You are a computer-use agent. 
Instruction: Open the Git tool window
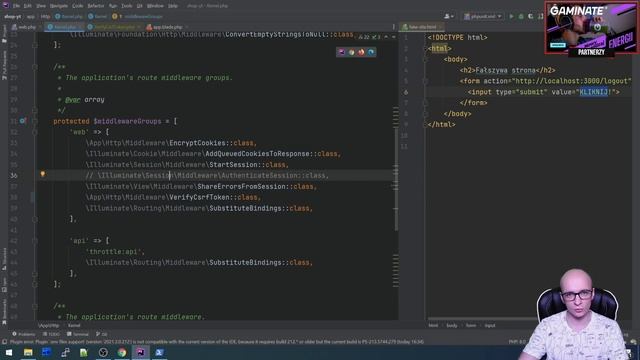(102, 334)
